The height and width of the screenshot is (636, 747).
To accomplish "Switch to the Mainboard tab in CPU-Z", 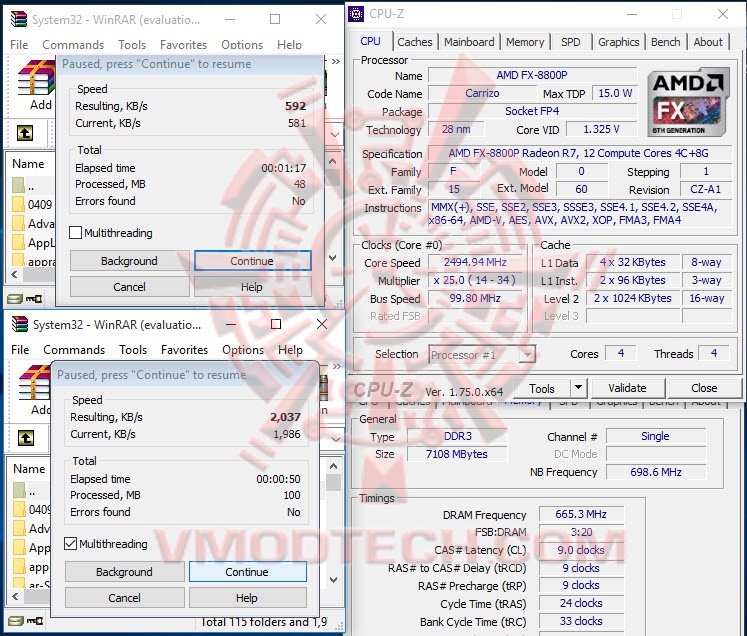I will tap(469, 42).
